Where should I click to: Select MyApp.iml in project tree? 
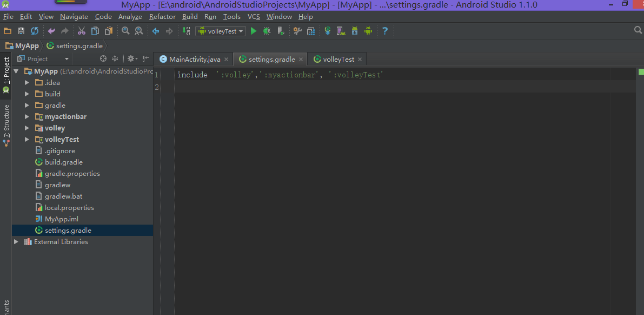pos(62,219)
